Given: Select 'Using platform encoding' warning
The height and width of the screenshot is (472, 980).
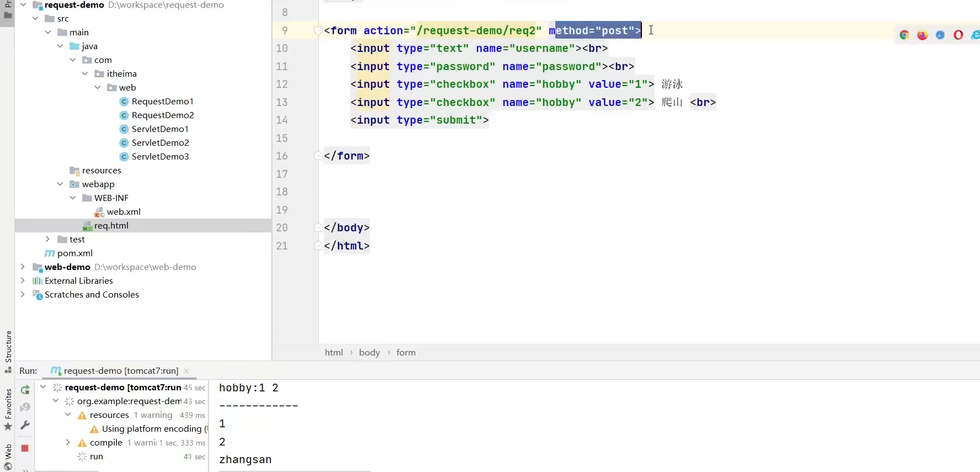Looking at the screenshot, I should 154,428.
